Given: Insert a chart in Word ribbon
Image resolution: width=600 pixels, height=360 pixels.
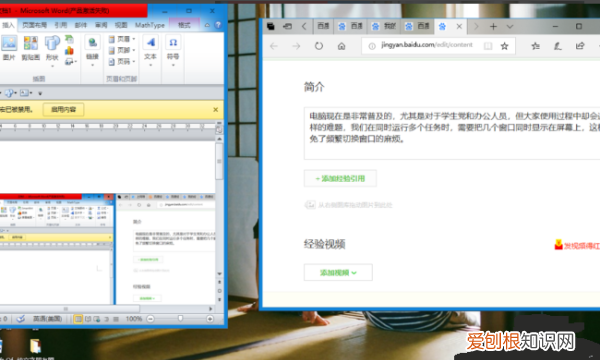Looking at the screenshot, I should [69, 50].
